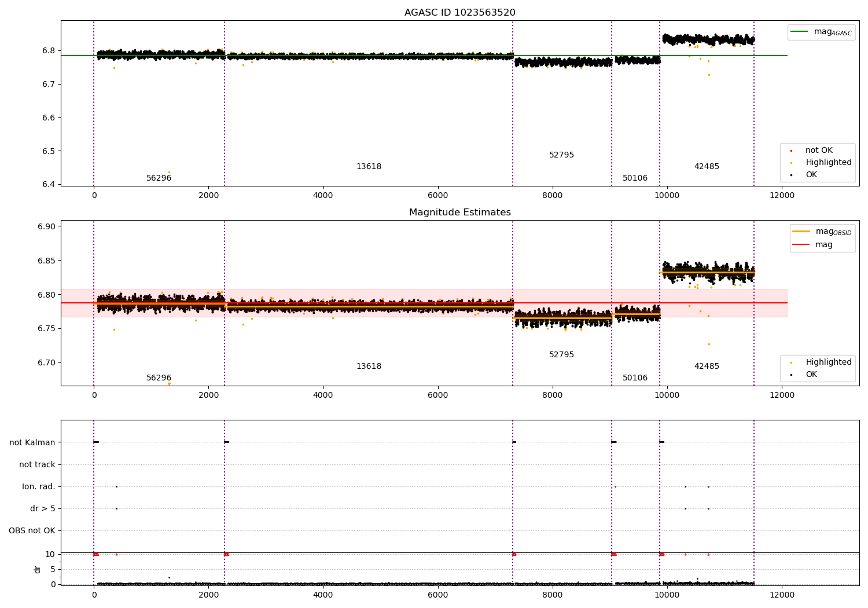This screenshot has width=868, height=608.
Task: Click obsid label 13618 in Magnitude Estimates plot
Action: point(369,367)
